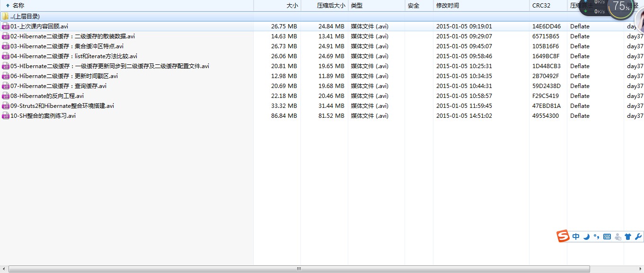Click modified time 2015-01-05 14:51:02

click(464, 116)
